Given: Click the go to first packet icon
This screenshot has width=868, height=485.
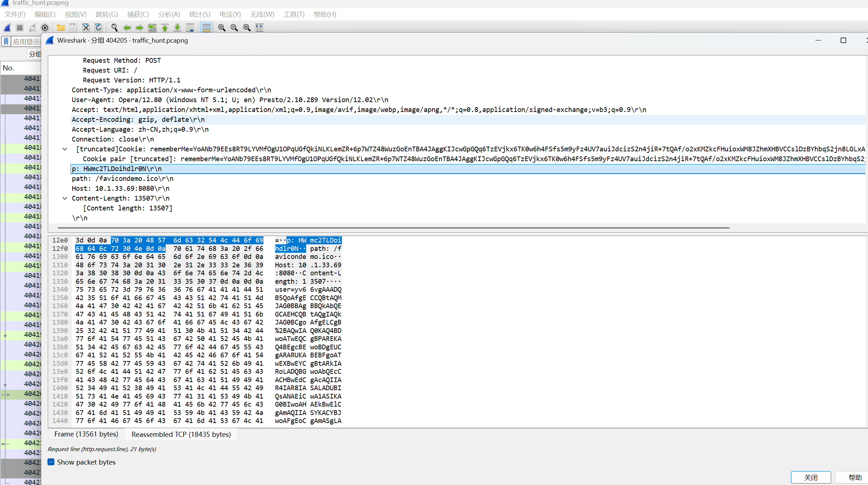Looking at the screenshot, I should 165,28.
